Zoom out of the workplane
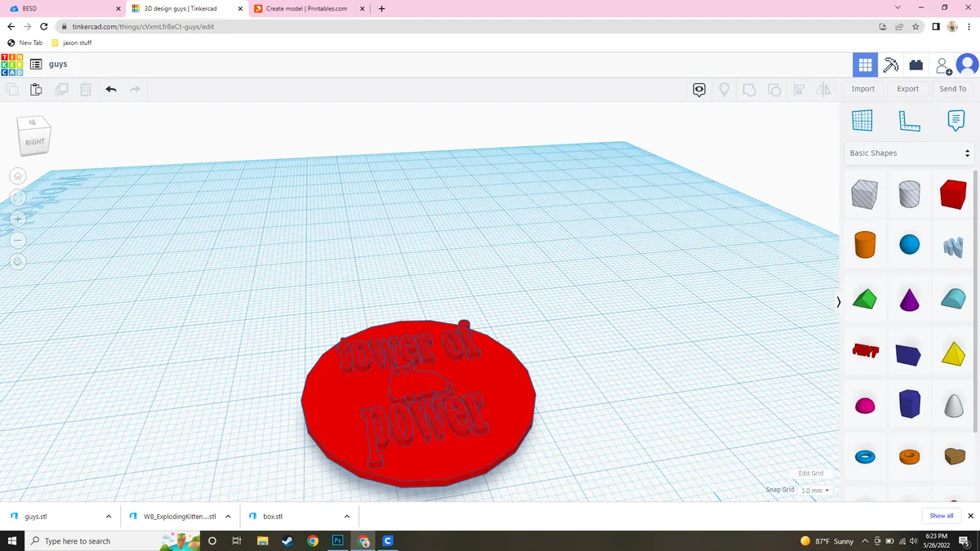Screen dimensions: 980x551 [x=18, y=240]
